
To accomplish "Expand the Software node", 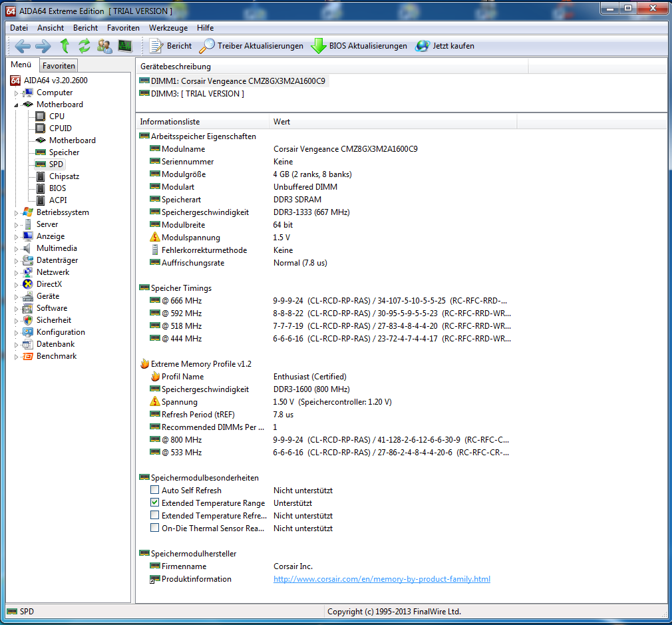I will (16, 309).
